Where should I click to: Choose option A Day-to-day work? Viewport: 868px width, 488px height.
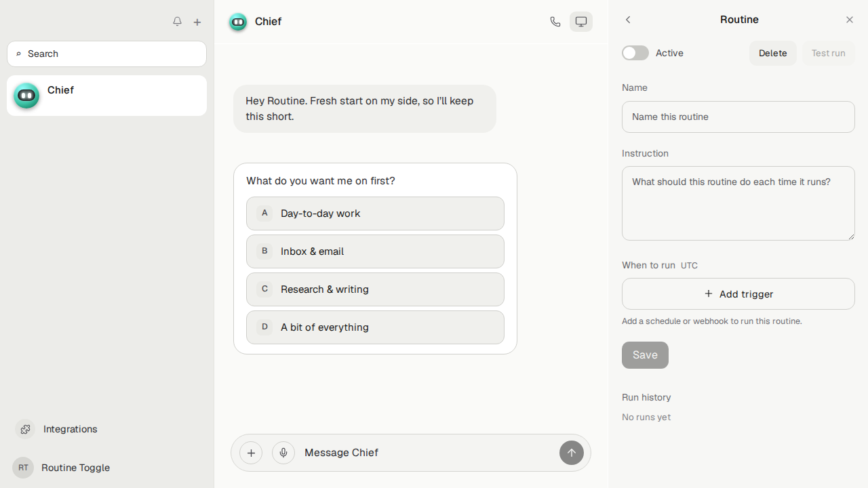coord(375,213)
